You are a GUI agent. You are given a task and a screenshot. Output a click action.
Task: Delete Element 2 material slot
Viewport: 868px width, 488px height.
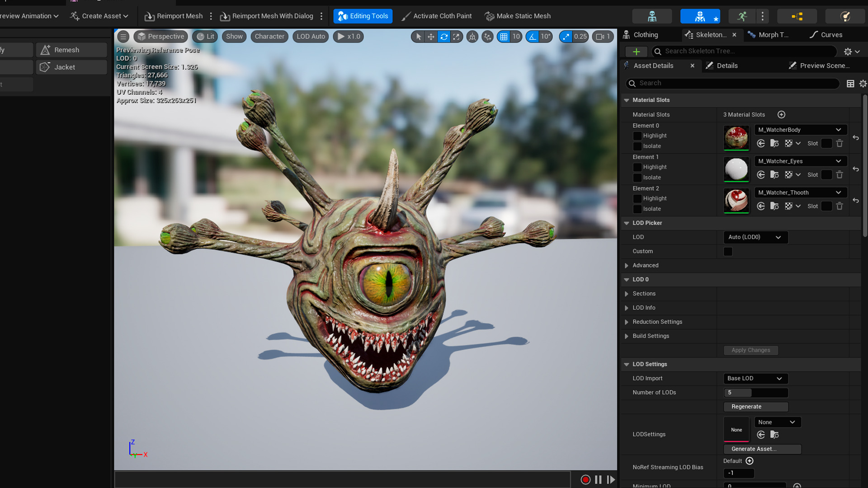840,206
